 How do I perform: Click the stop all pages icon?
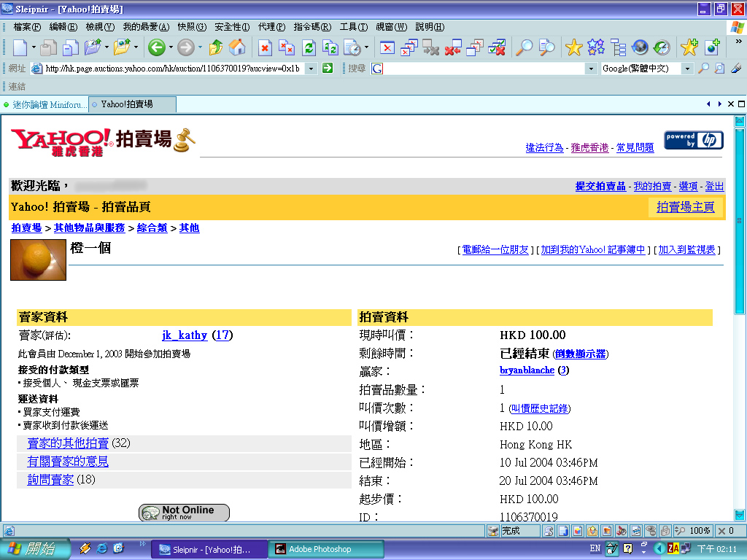point(287,47)
